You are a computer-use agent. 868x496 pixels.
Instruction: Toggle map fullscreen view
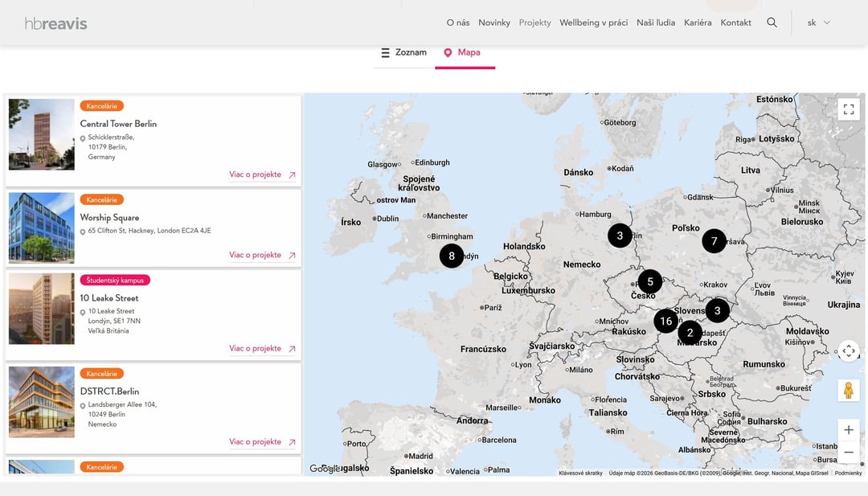point(849,109)
